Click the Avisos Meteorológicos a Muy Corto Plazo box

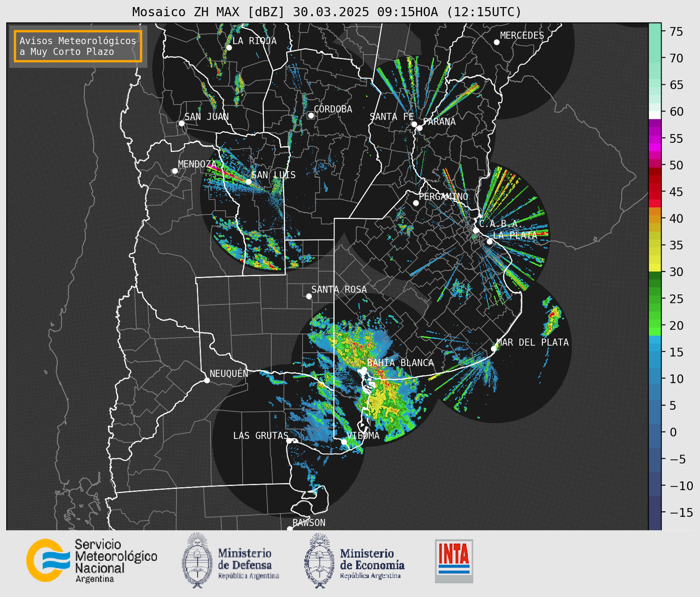click(x=78, y=46)
